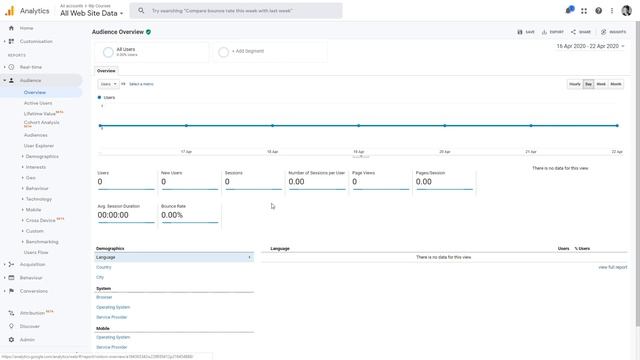This screenshot has height=360, width=640.
Task: Select the Overview tab
Action: pos(106,71)
